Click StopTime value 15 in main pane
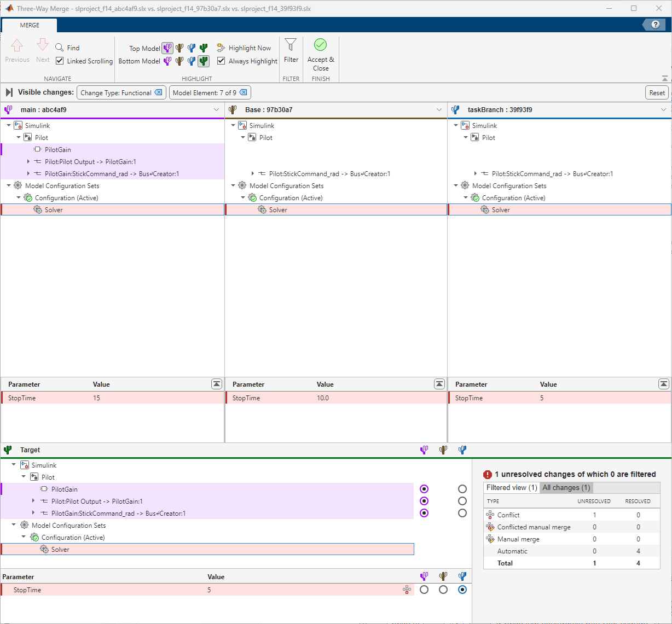 coord(96,398)
